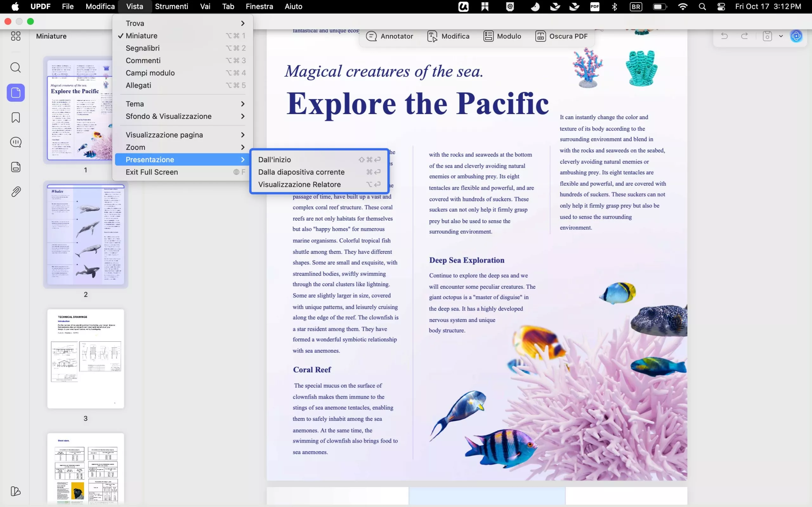Screen dimensions: 812x507
Task: Toggle the Segnalibri panel menu entry
Action: pyautogui.click(x=143, y=48)
